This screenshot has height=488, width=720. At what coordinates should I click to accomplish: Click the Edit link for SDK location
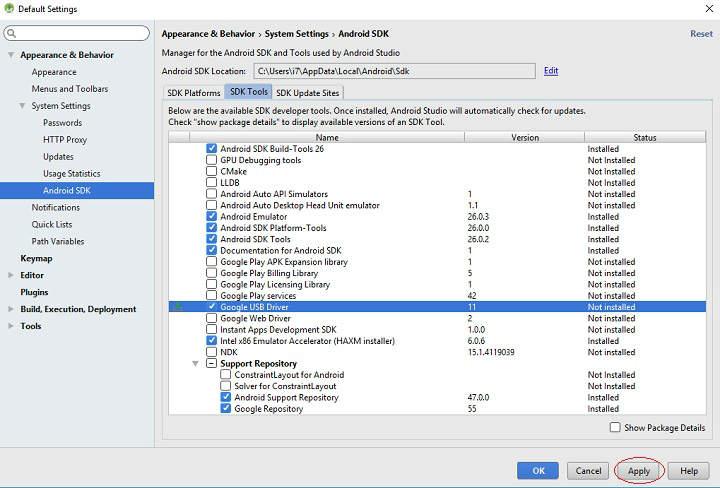pos(551,71)
